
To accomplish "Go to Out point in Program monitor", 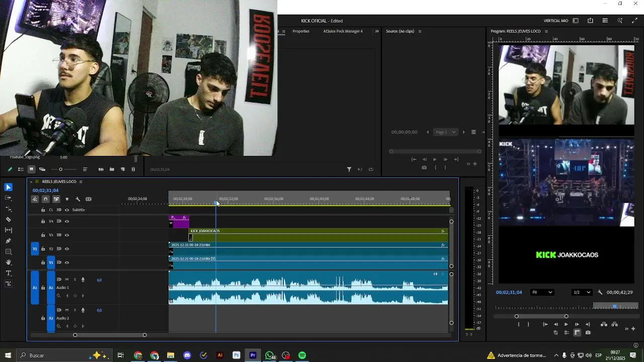I will pyautogui.click(x=588, y=324).
